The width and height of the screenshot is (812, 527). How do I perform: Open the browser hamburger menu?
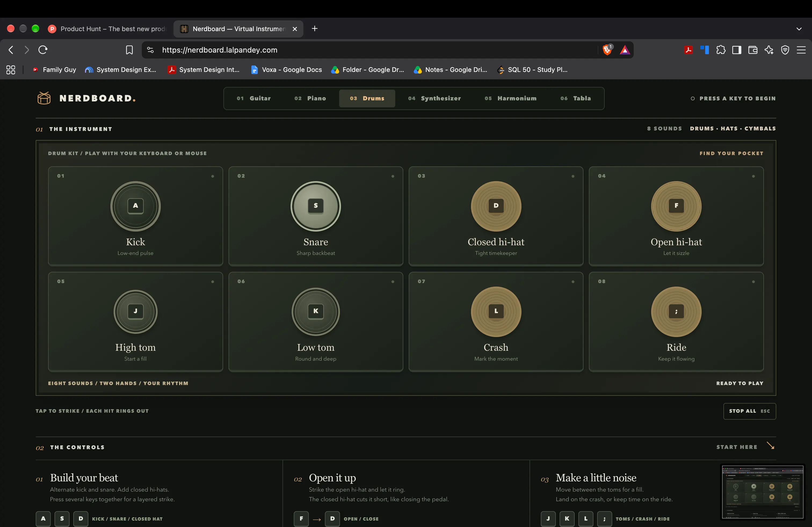point(801,50)
